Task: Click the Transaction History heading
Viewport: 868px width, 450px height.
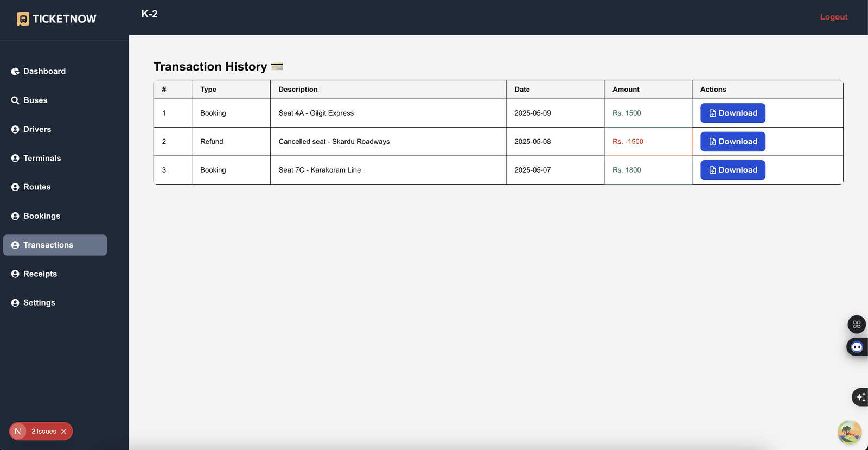Action: coord(210,67)
